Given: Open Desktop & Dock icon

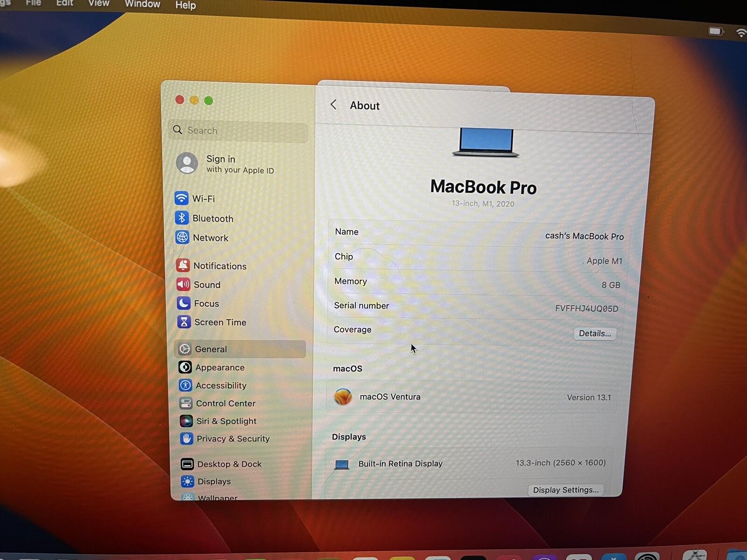Looking at the screenshot, I should pyautogui.click(x=187, y=463).
